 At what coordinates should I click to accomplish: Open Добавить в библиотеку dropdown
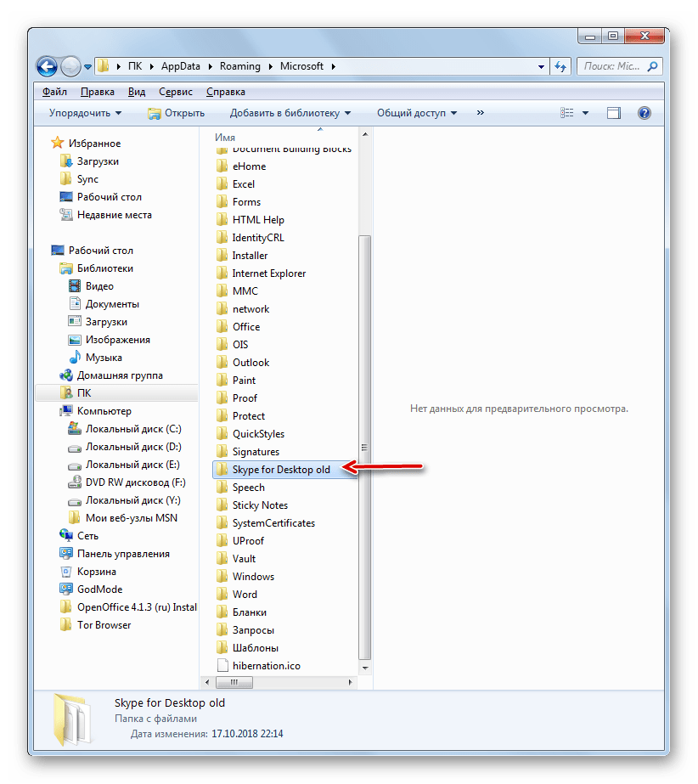290,113
